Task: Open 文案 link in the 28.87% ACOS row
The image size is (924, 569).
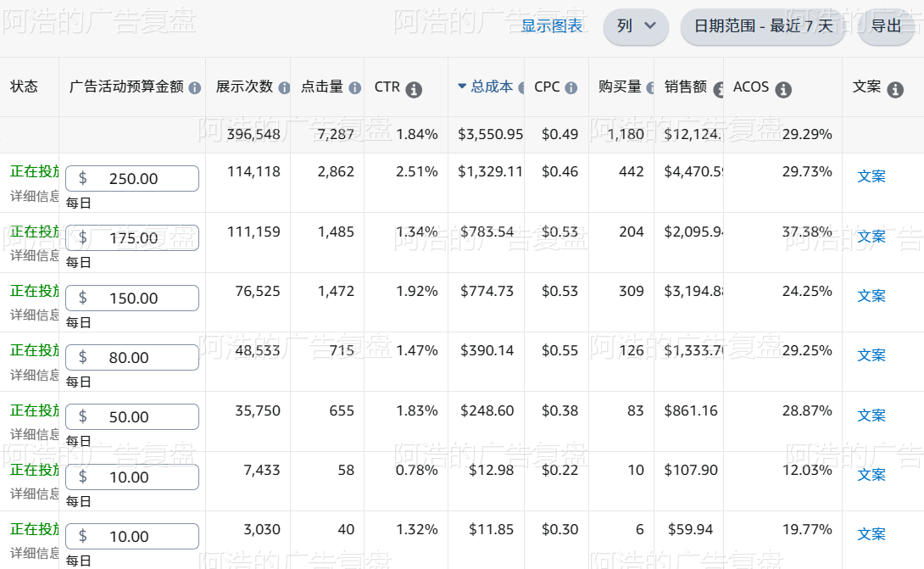Action: [x=871, y=416]
